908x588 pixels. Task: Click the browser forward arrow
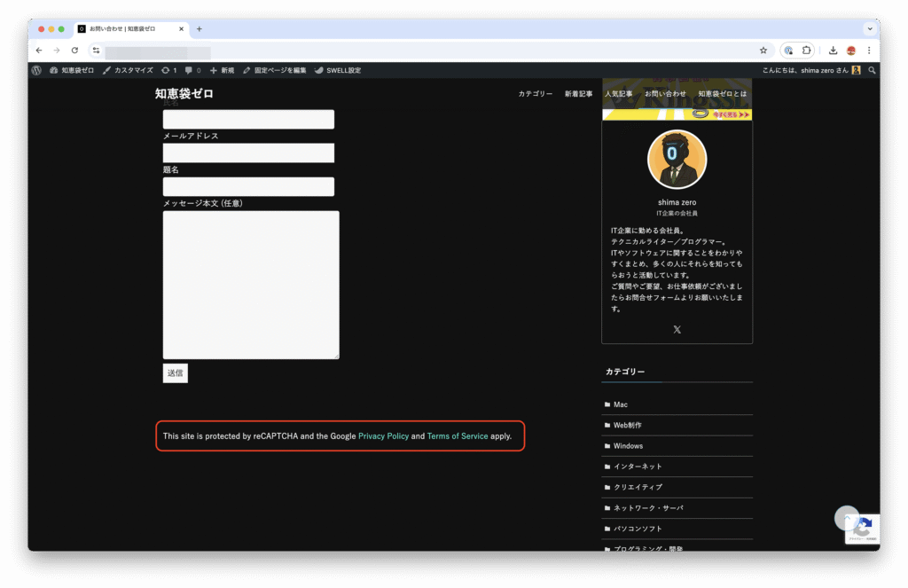[x=57, y=51]
